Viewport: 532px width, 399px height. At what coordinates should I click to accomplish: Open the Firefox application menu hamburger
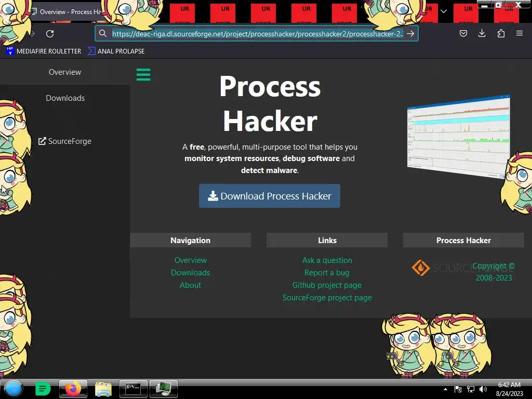[520, 33]
